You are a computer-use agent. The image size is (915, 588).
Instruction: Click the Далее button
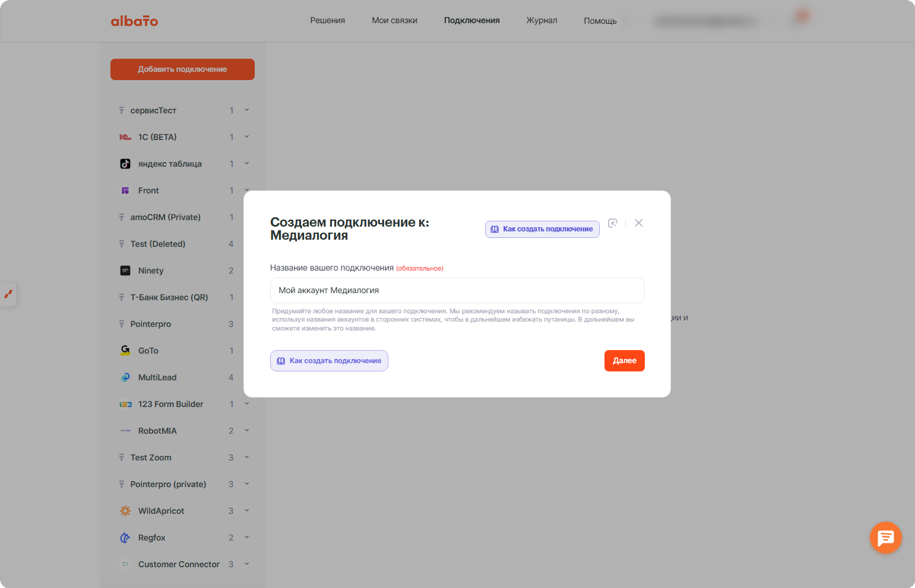625,361
